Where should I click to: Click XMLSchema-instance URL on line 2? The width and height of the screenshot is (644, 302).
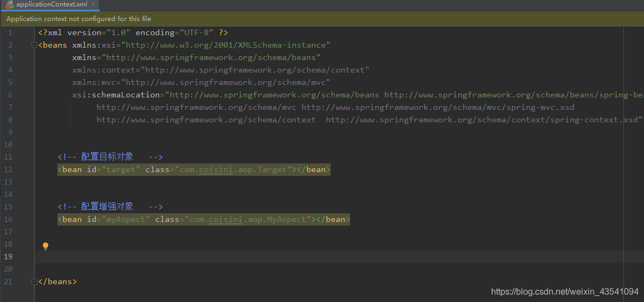click(226, 45)
